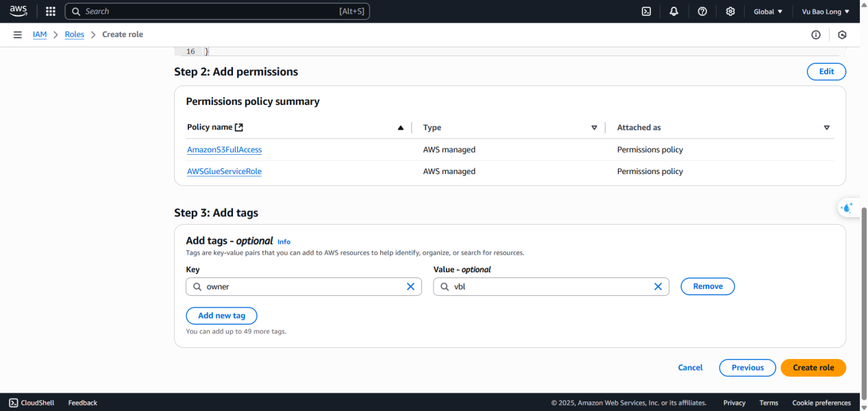
Task: Open the notifications bell
Action: 674,12
